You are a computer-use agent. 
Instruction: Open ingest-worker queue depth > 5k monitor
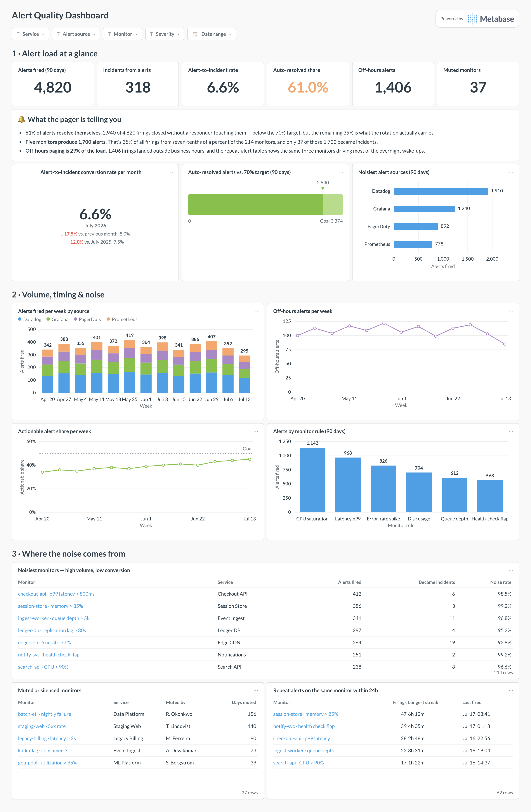click(54, 618)
